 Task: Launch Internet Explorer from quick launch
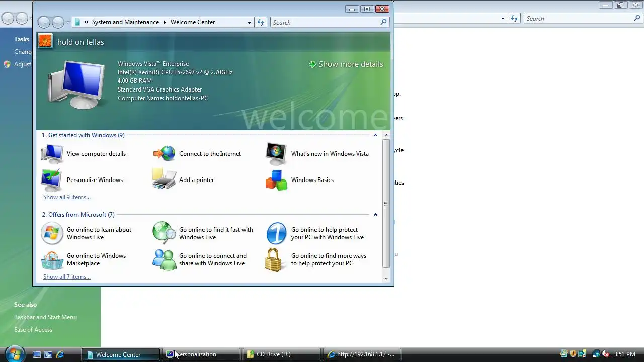60,354
